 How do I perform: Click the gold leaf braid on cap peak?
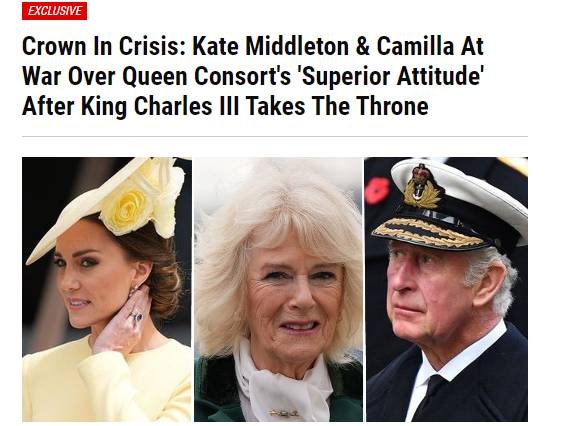(429, 231)
